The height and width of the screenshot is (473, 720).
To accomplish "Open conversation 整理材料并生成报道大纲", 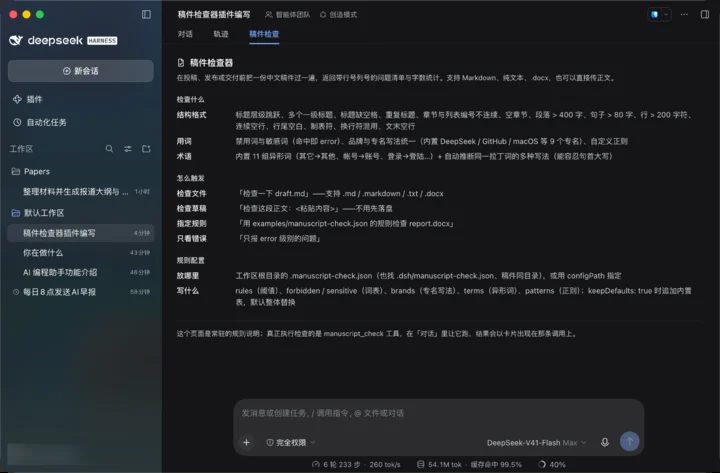I will (x=81, y=191).
